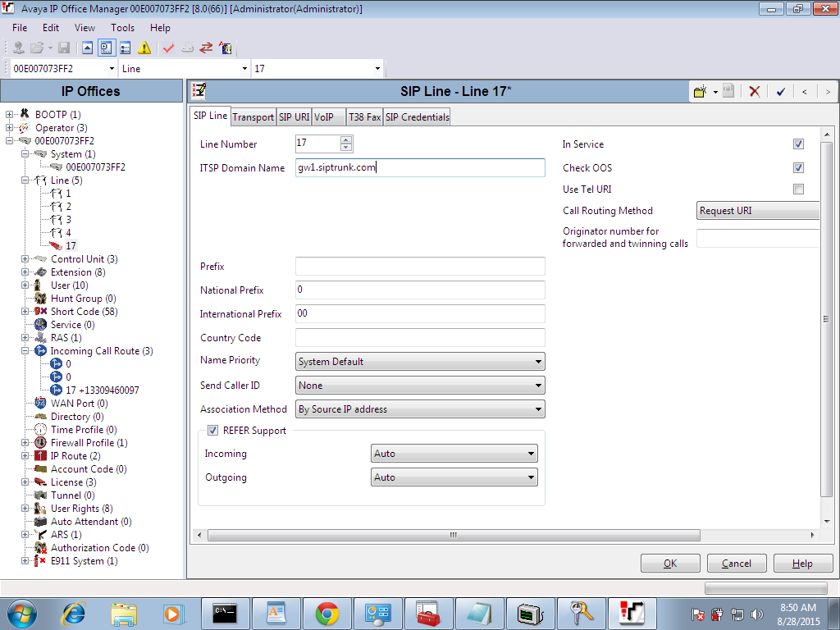The height and width of the screenshot is (630, 840).
Task: Expand the User tree node
Action: [x=25, y=285]
